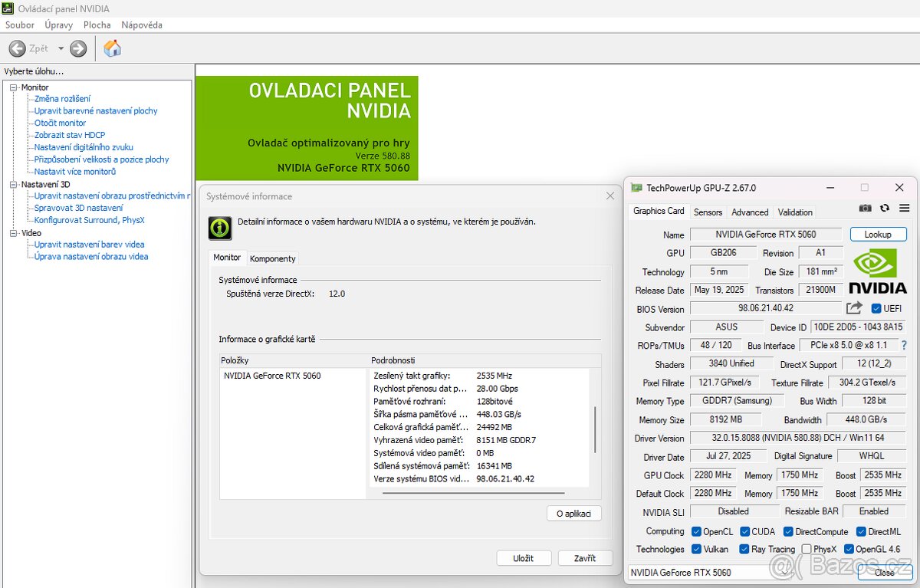The image size is (920, 588).
Task: Click the Lookup button
Action: click(878, 234)
